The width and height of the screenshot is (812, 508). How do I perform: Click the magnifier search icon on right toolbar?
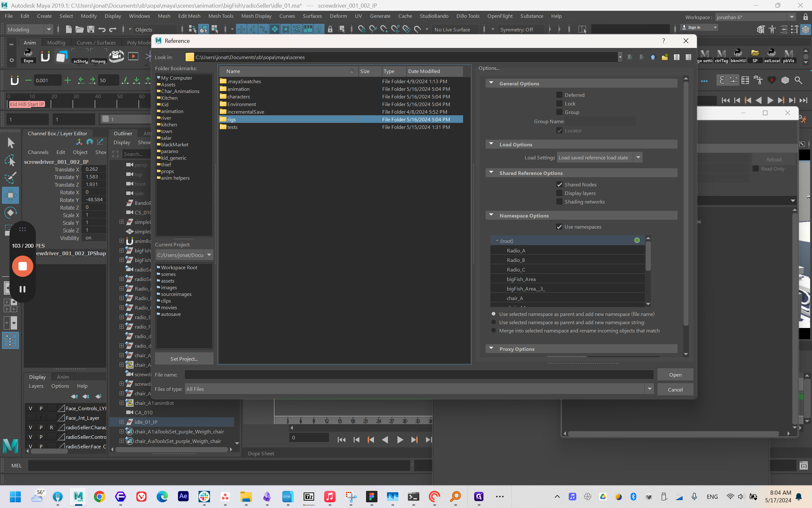pyautogui.click(x=799, y=80)
